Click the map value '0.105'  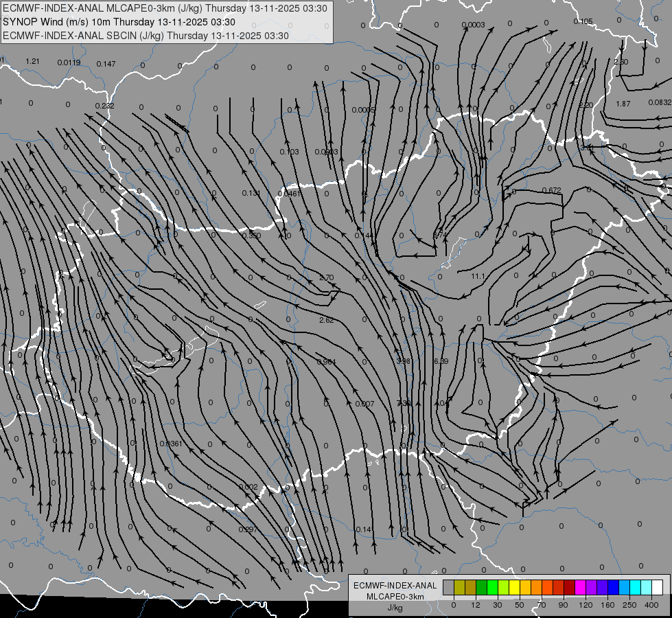[583, 21]
